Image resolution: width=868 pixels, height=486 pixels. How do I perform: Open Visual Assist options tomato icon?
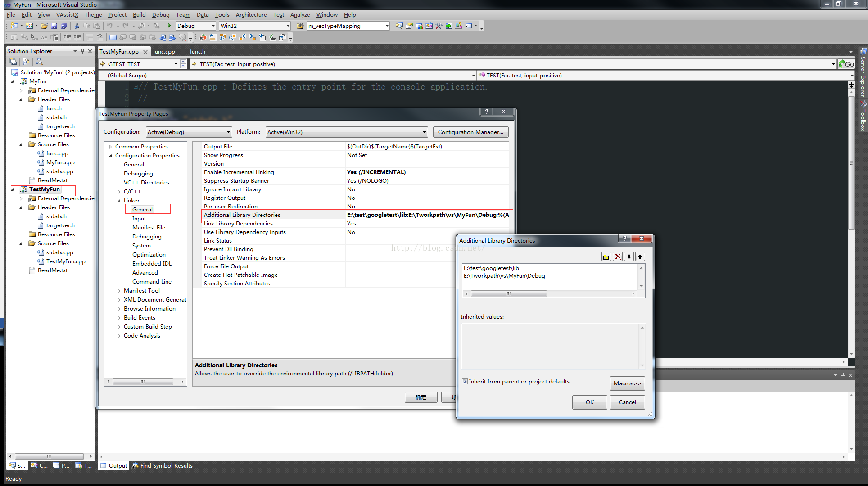[x=203, y=37]
